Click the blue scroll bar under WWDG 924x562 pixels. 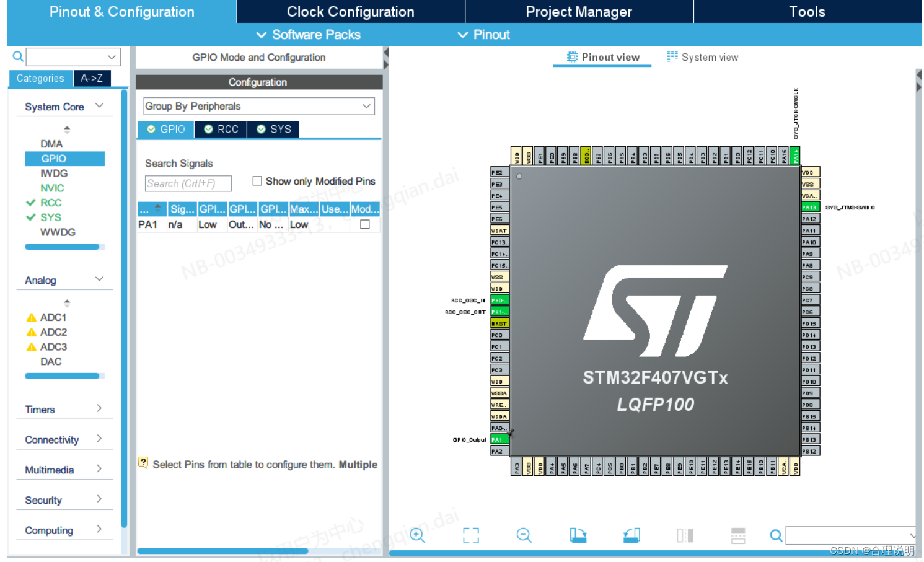point(62,247)
